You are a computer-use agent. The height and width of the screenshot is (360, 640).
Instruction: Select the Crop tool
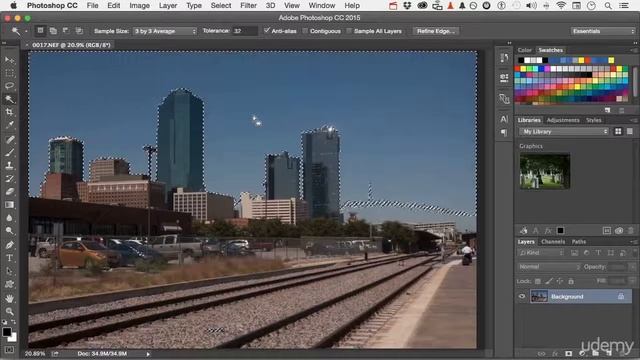pos(9,112)
